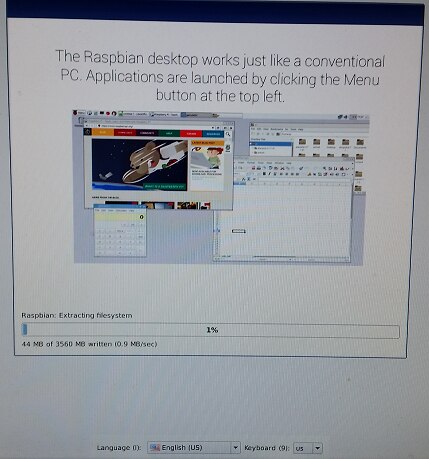Open the Language dropdown arrow
This screenshot has width=429, height=459.
point(235,447)
